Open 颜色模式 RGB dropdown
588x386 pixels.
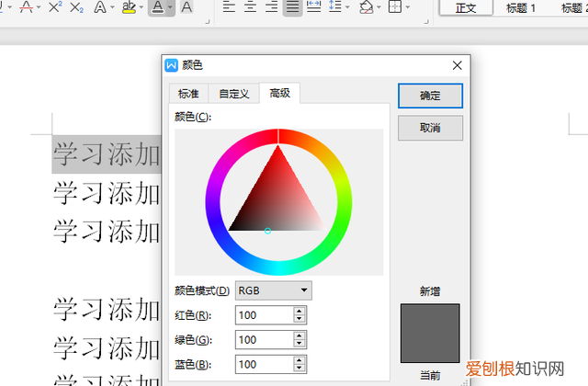click(x=274, y=290)
